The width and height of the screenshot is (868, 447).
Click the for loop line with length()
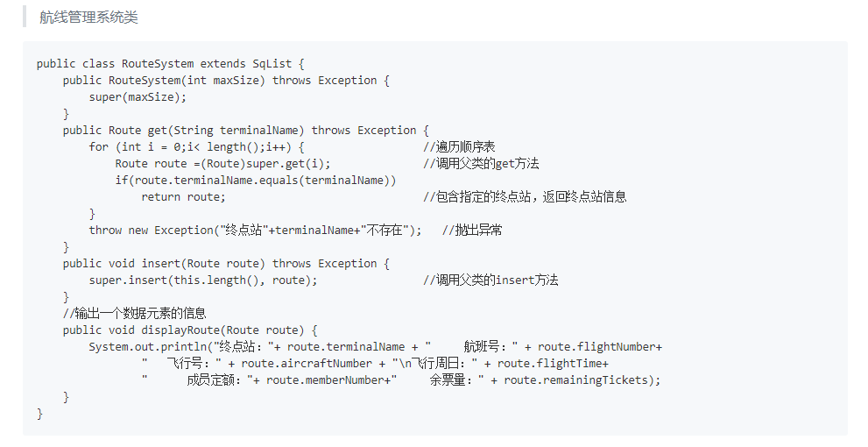click(x=196, y=146)
